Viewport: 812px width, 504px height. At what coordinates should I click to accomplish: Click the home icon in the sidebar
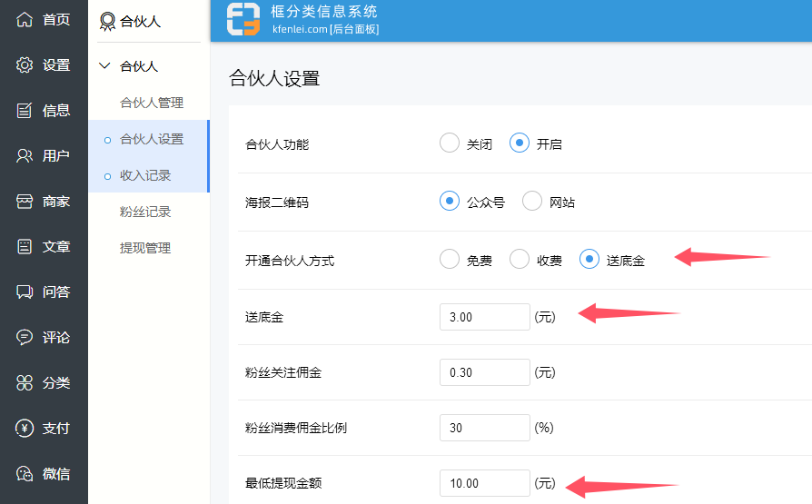[25, 19]
